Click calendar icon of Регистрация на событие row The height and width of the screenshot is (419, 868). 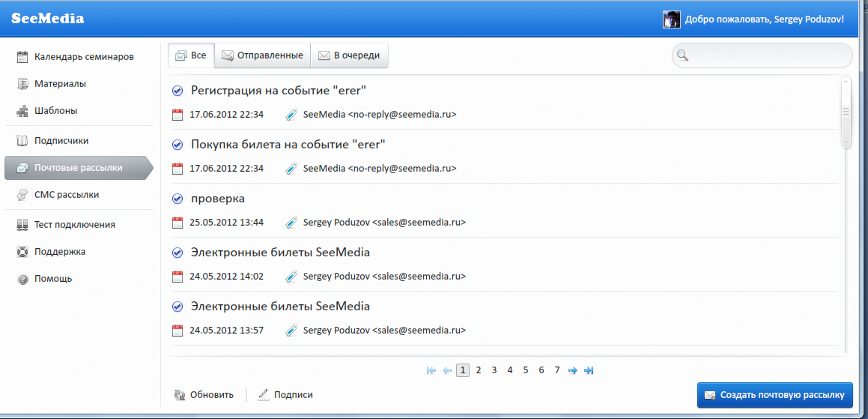coord(177,115)
